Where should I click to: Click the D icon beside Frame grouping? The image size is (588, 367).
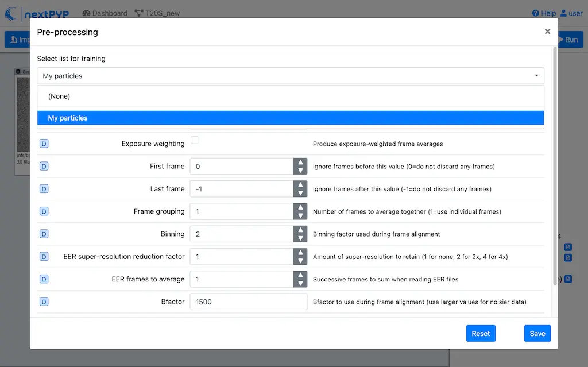tap(44, 211)
